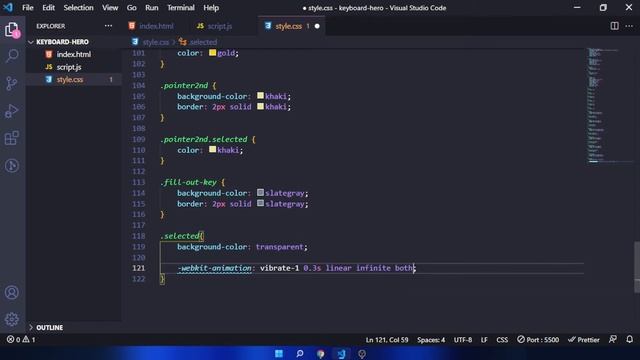Open the Source Control view

point(12,83)
